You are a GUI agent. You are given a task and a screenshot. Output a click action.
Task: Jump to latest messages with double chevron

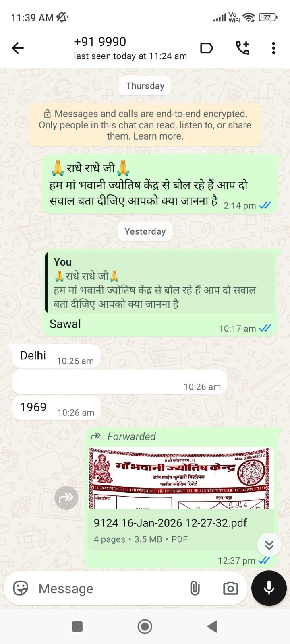[269, 545]
